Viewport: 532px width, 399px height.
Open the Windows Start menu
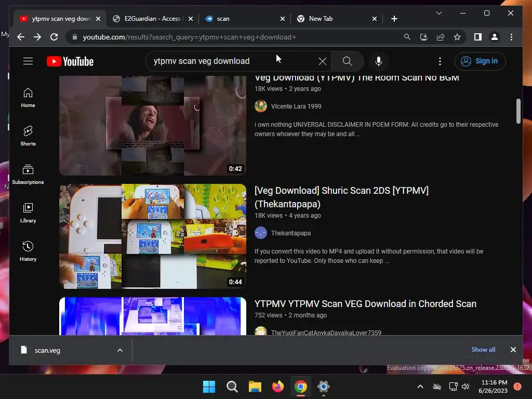209,387
